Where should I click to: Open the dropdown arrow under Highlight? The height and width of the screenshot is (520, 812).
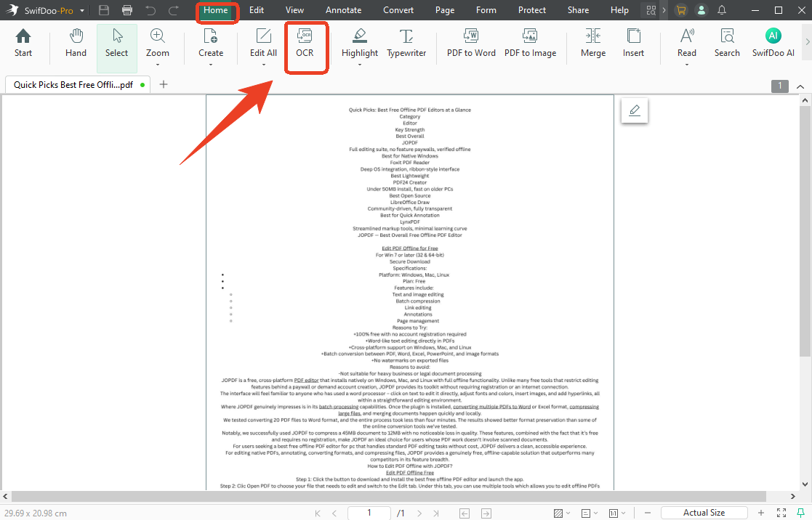359,65
